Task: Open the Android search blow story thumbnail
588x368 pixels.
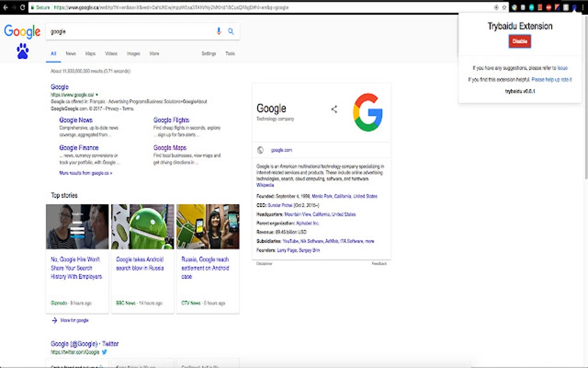Action: click(142, 226)
